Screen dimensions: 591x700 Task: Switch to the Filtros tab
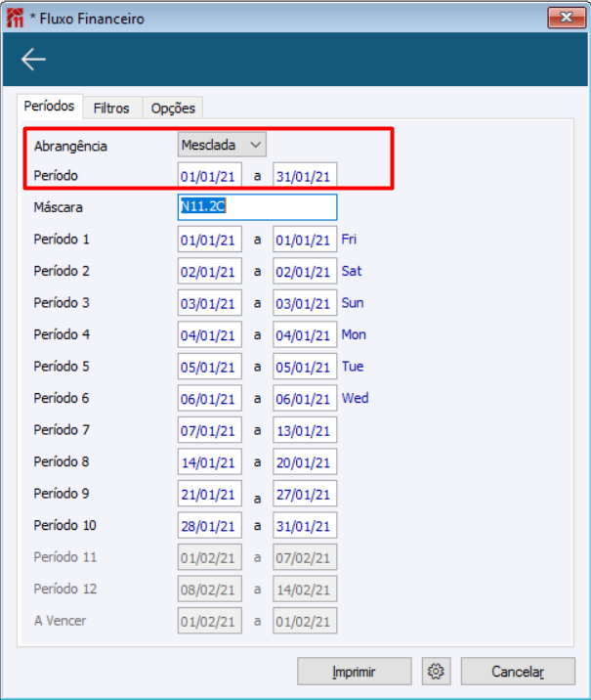tap(111, 109)
